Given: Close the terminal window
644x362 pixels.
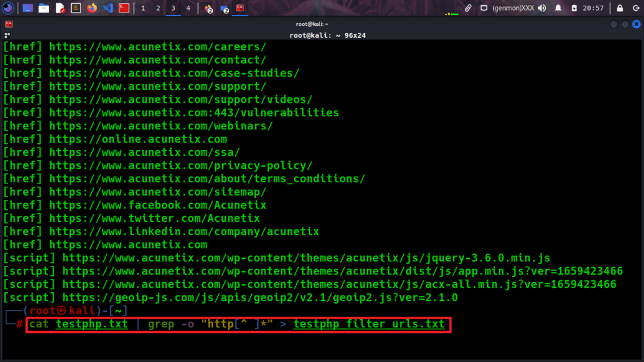Looking at the screenshot, I should coord(635,24).
